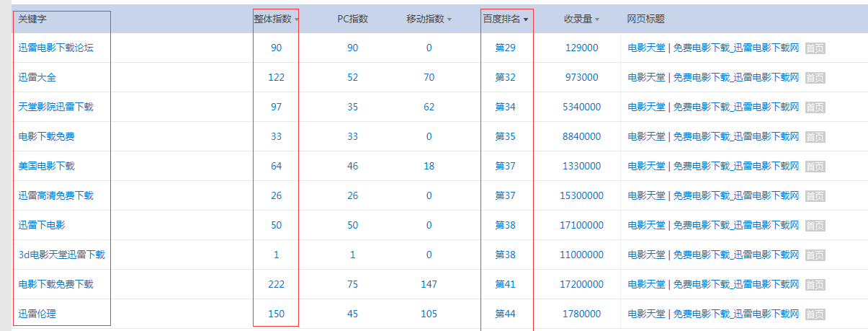This screenshot has width=868, height=331.
Task: Open page title link in 天堂影院迅雷下载 row
Action: [x=713, y=107]
